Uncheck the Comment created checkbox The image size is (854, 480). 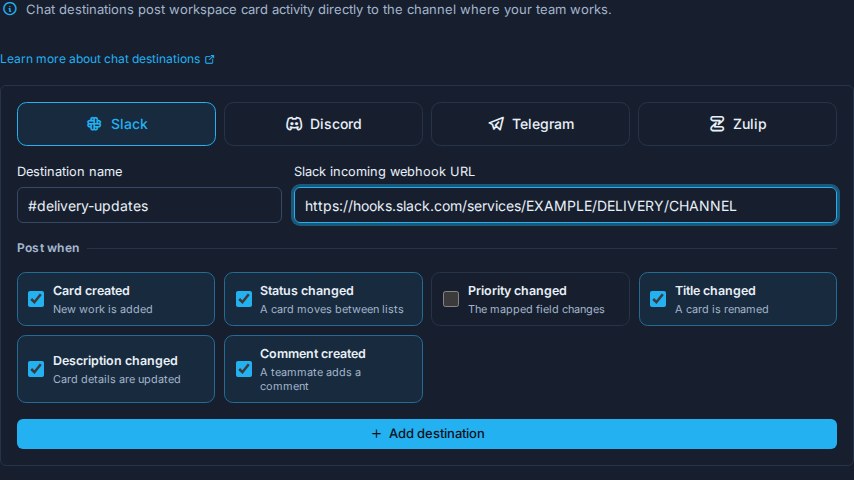point(243,369)
